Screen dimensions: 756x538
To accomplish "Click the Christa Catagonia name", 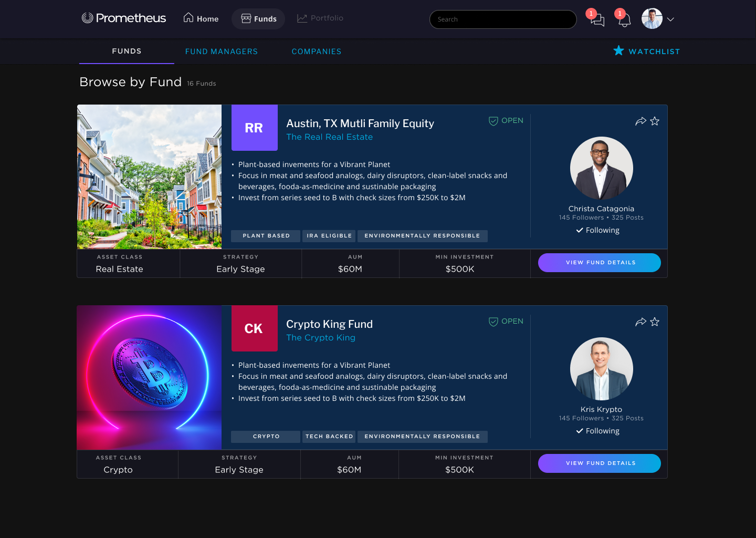I will [x=602, y=209].
